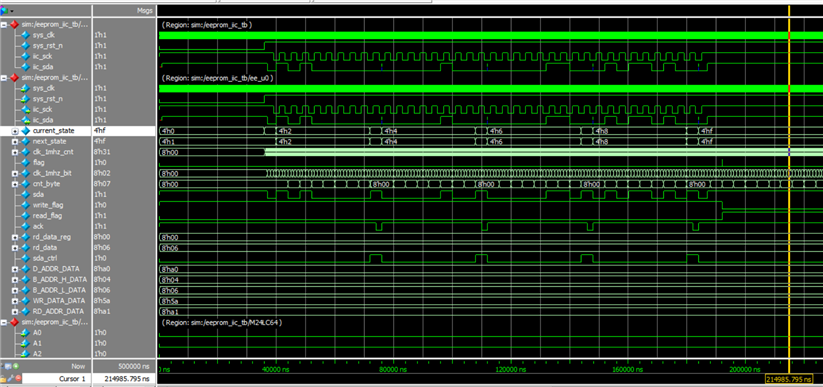Click the delete cursor red icon
Image resolution: width=823 pixels, height=387 pixels.
(x=18, y=378)
